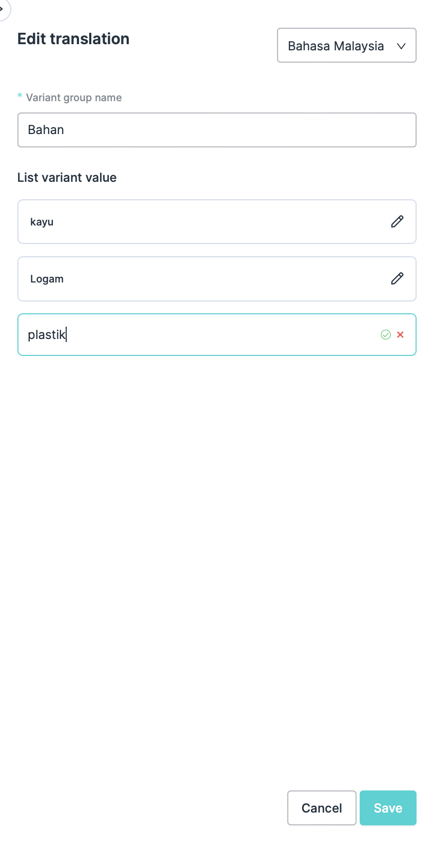Focus the Variant group name field containing Bahan
Image resolution: width=433 pixels, height=868 pixels.
[x=216, y=130]
